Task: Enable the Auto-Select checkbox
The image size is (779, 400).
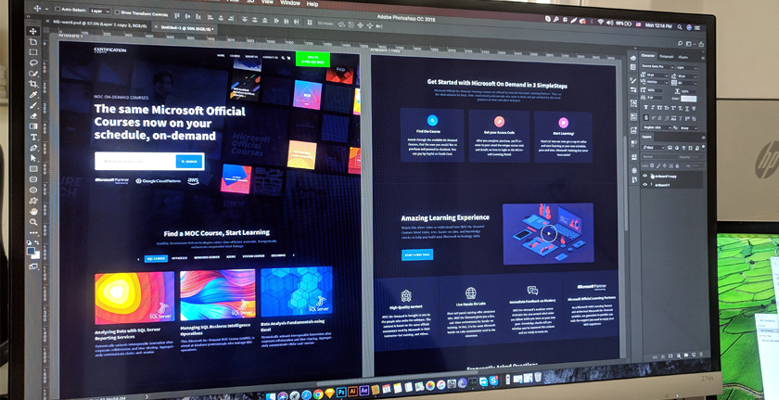Action: tap(58, 9)
